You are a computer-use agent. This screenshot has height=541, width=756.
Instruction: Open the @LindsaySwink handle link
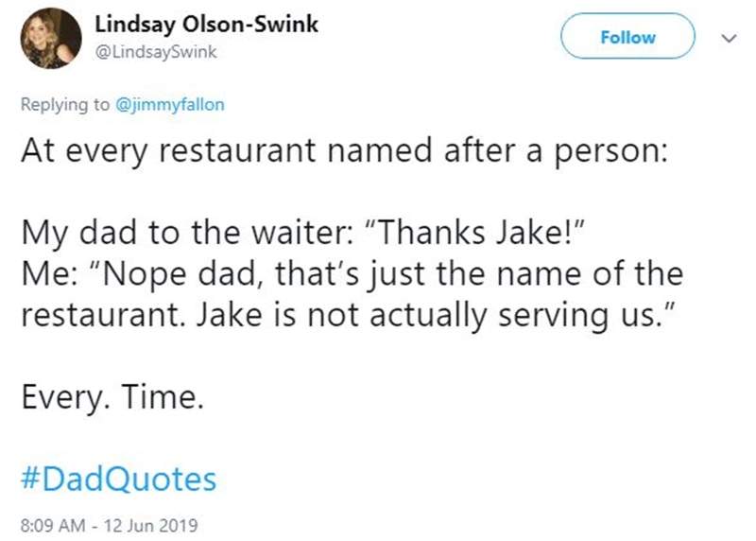coord(157,53)
